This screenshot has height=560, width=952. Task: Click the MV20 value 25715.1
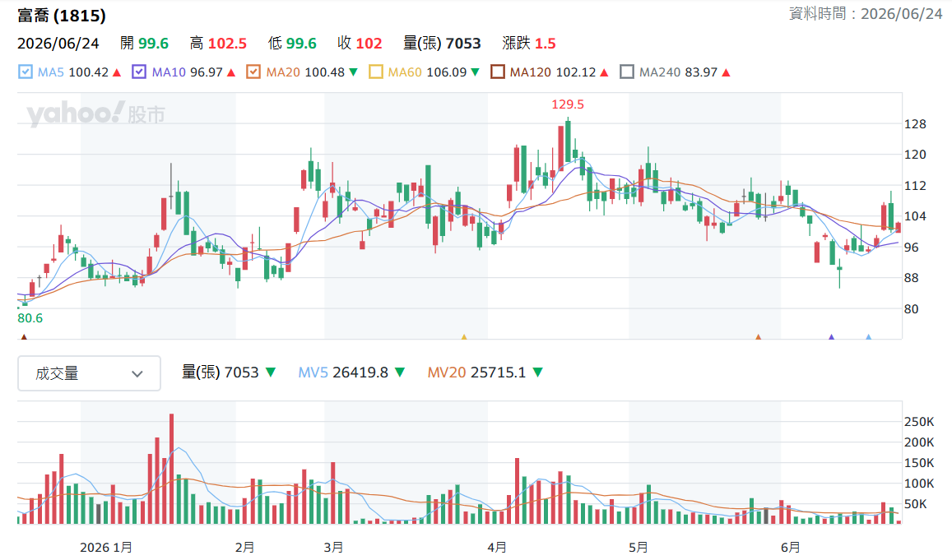[x=499, y=373]
